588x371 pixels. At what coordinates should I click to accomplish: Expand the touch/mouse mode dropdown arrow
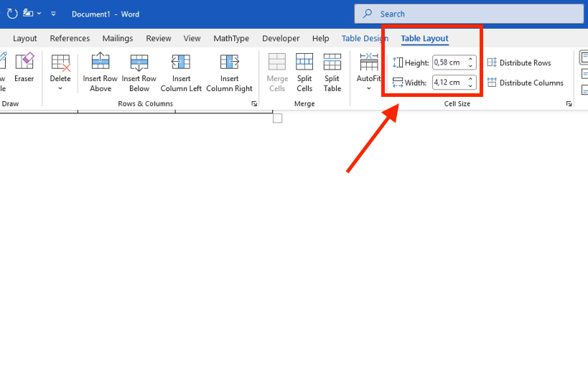pyautogui.click(x=39, y=14)
